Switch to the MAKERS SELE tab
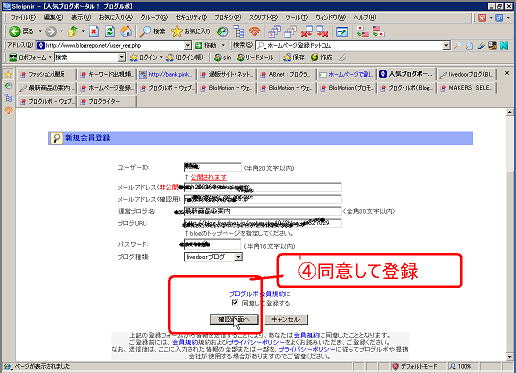The image size is (516, 373). click(466, 88)
